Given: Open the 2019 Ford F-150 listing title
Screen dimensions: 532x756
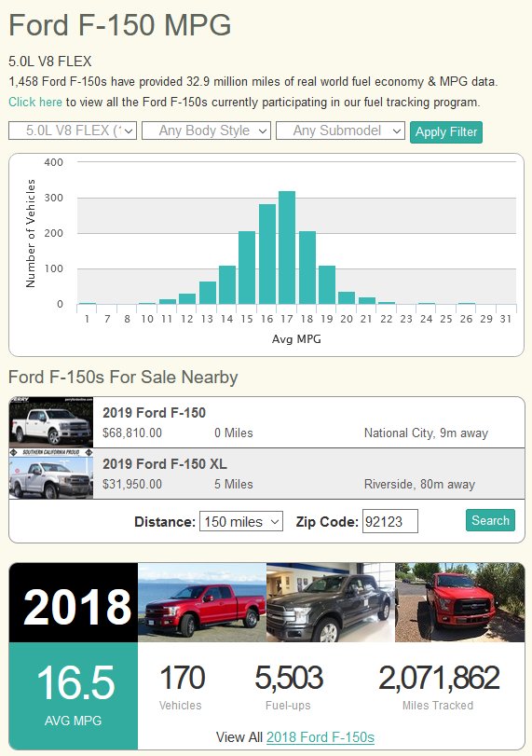Looking at the screenshot, I should point(155,413).
